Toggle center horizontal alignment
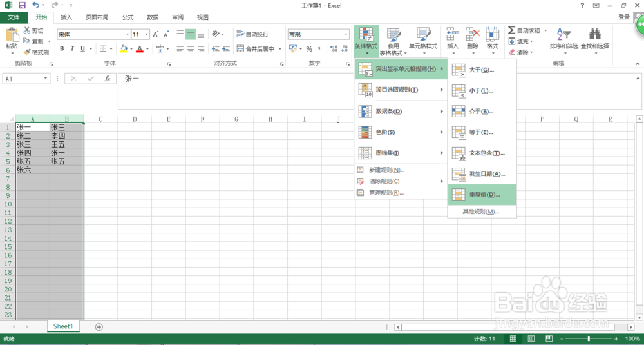 point(190,49)
